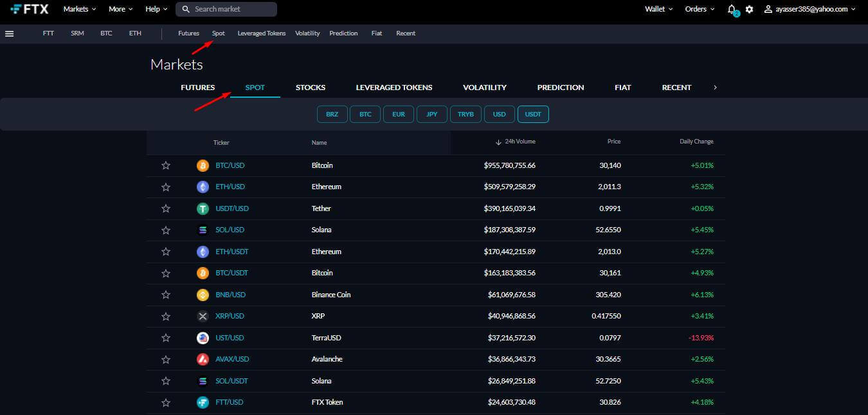
Task: Switch to the STOCKS tab
Action: pos(311,88)
